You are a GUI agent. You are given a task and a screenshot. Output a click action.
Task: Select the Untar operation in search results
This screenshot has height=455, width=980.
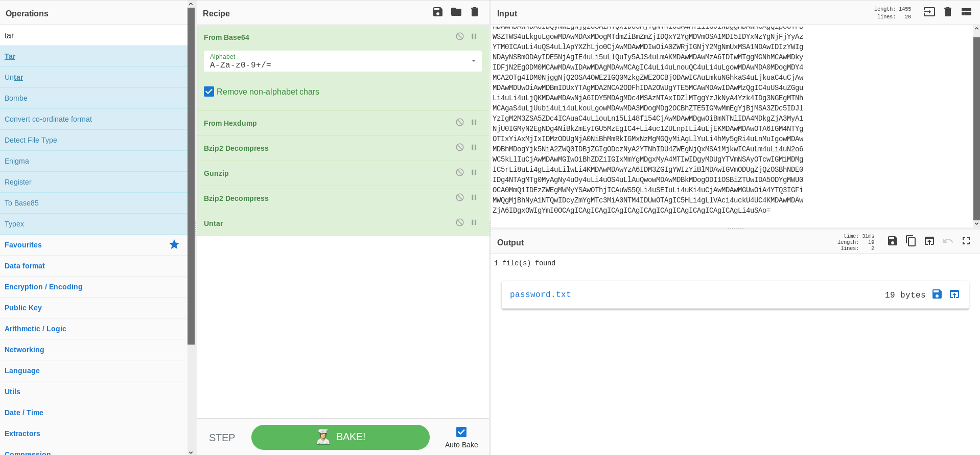[x=14, y=77]
